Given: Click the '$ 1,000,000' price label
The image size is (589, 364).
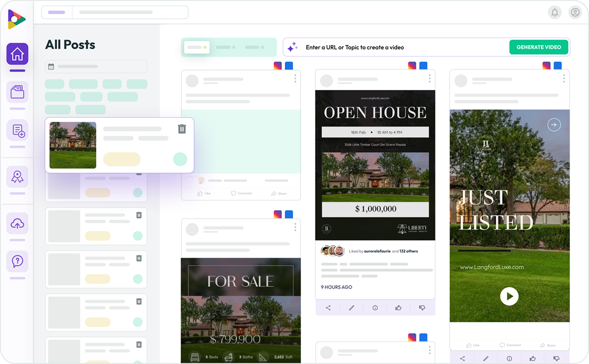Looking at the screenshot, I should click(x=375, y=209).
